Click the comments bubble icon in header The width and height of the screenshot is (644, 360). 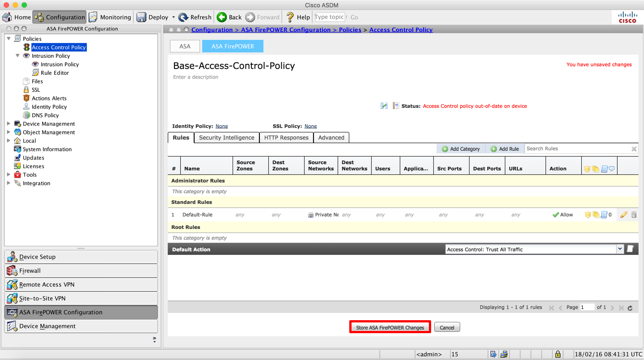click(611, 169)
